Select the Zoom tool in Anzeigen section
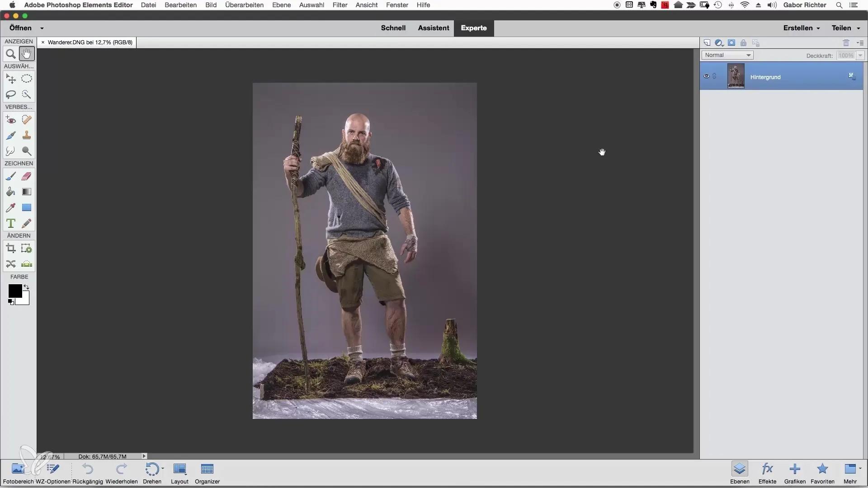This screenshot has height=488, width=868. tap(11, 54)
